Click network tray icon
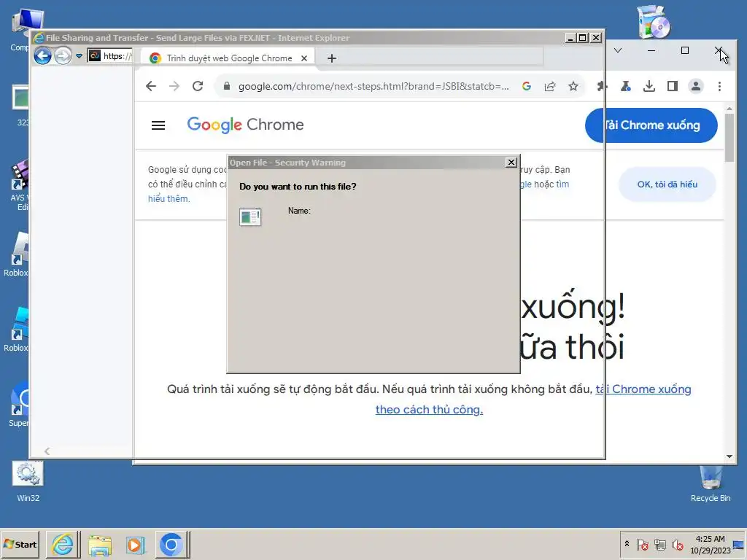 point(659,544)
